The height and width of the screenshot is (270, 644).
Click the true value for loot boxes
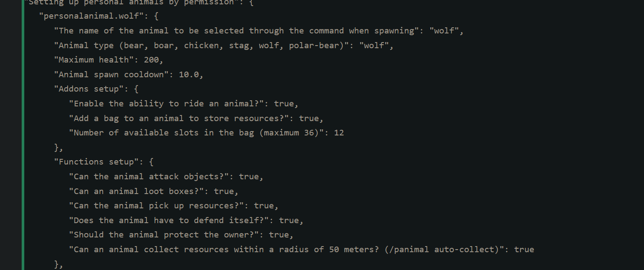[x=224, y=191]
